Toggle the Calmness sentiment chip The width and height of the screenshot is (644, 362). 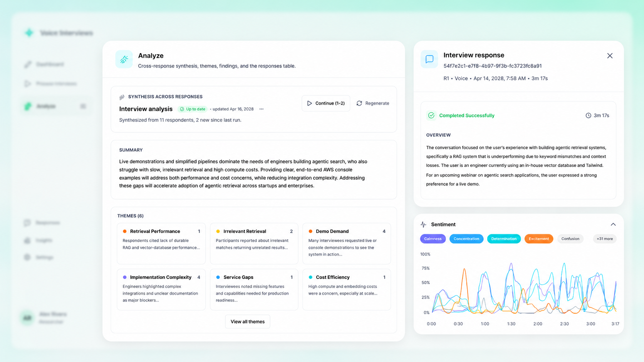coord(433,239)
